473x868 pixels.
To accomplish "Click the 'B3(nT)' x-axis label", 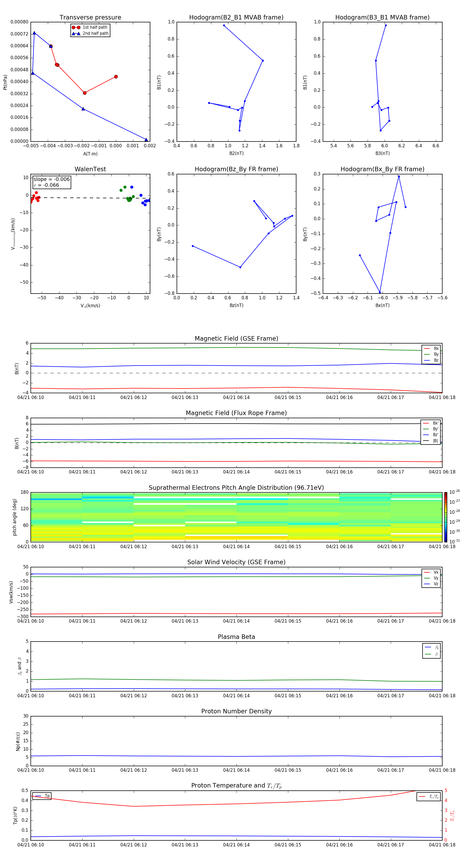I will coord(382,153).
